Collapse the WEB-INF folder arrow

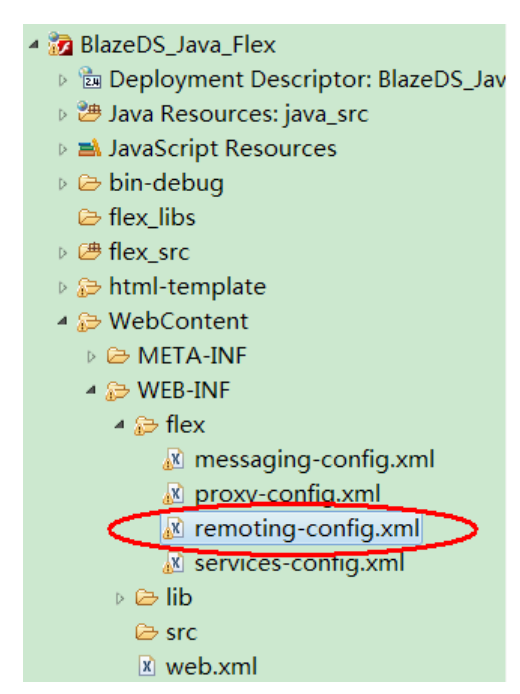tap(91, 390)
